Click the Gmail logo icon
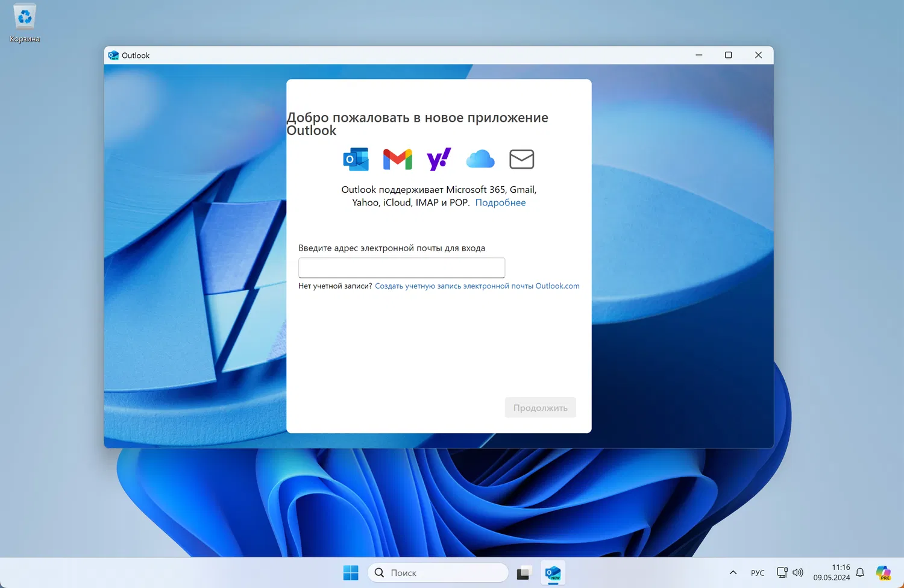The height and width of the screenshot is (588, 904). (x=398, y=159)
